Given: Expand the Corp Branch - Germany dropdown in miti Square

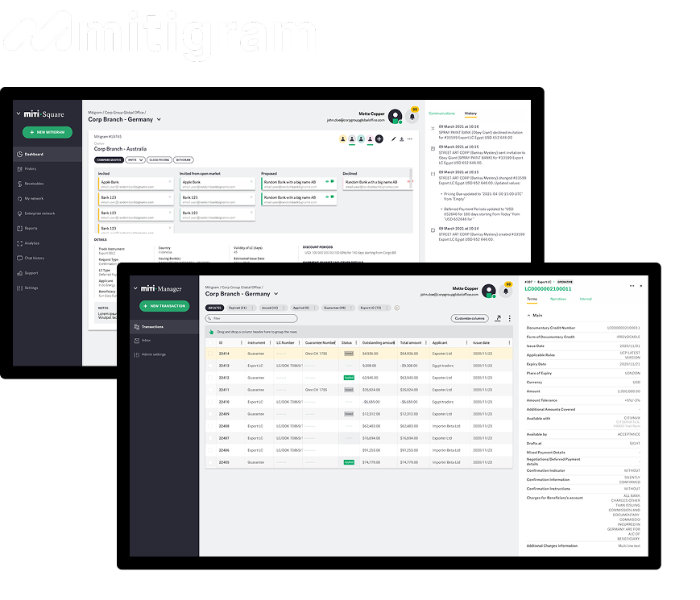Looking at the screenshot, I should point(159,120).
